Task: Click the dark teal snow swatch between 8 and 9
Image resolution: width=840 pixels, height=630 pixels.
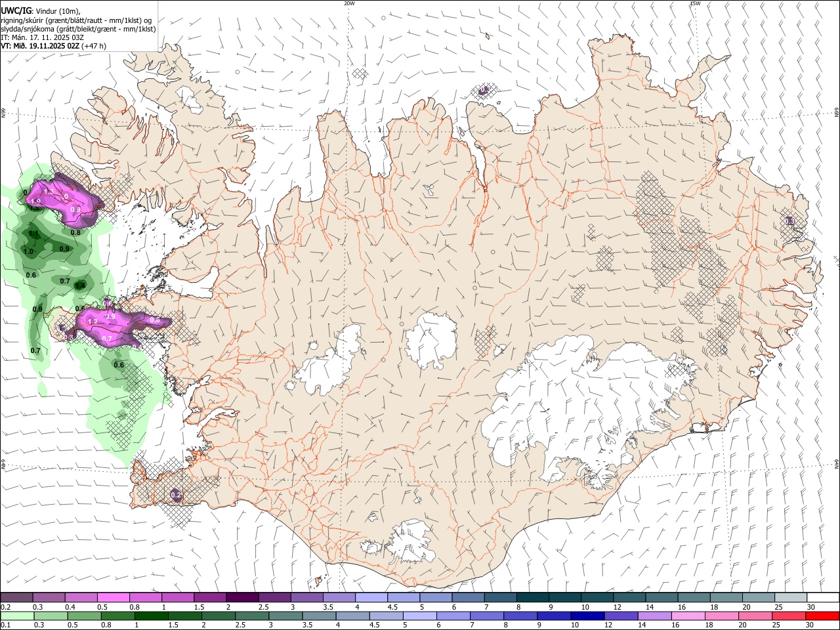Action: 532,597
